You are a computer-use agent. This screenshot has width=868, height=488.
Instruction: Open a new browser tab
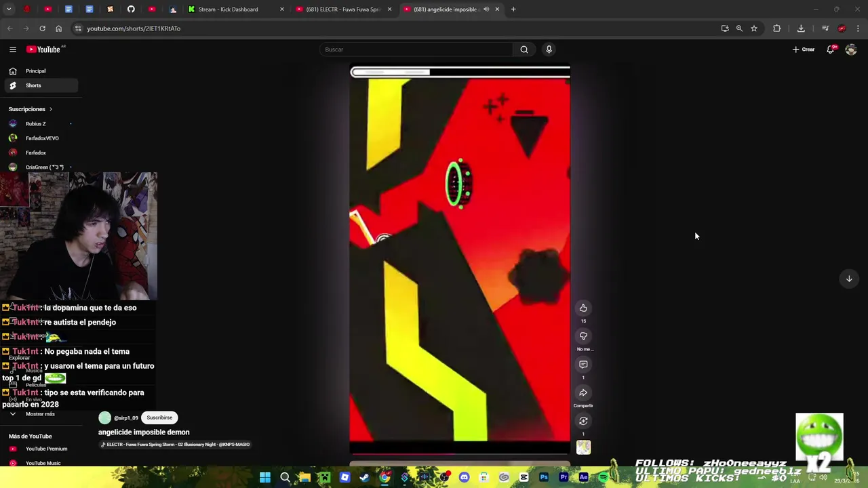point(513,9)
